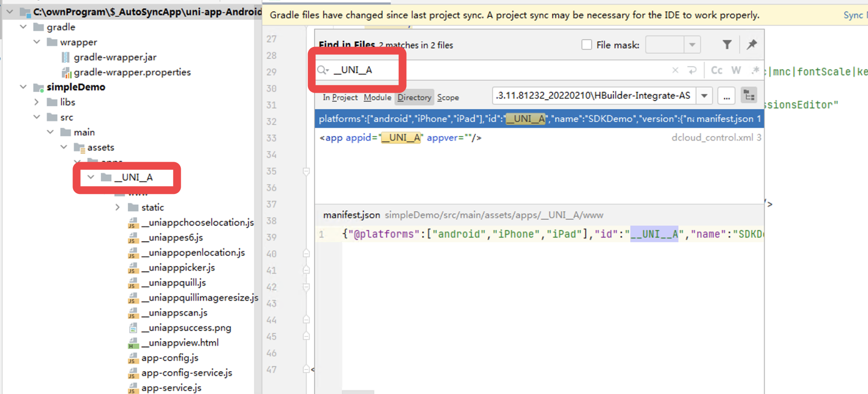Viewport: 868px width, 394px height.
Task: Click the search field's magnifier dropdown arrow
Action: [x=328, y=71]
